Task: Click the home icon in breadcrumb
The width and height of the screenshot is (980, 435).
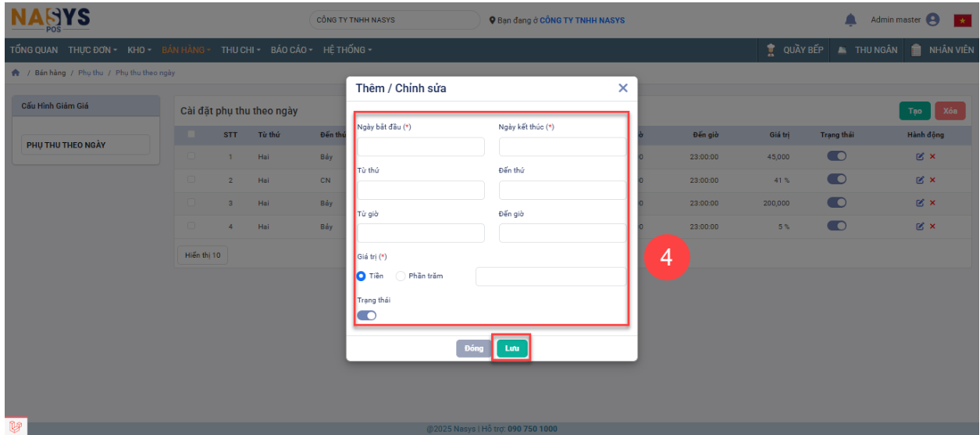Action: point(15,73)
